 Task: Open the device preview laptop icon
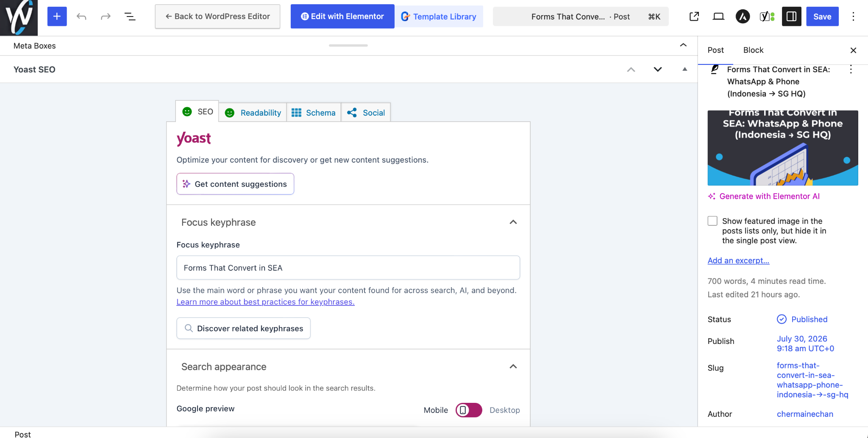pos(718,17)
